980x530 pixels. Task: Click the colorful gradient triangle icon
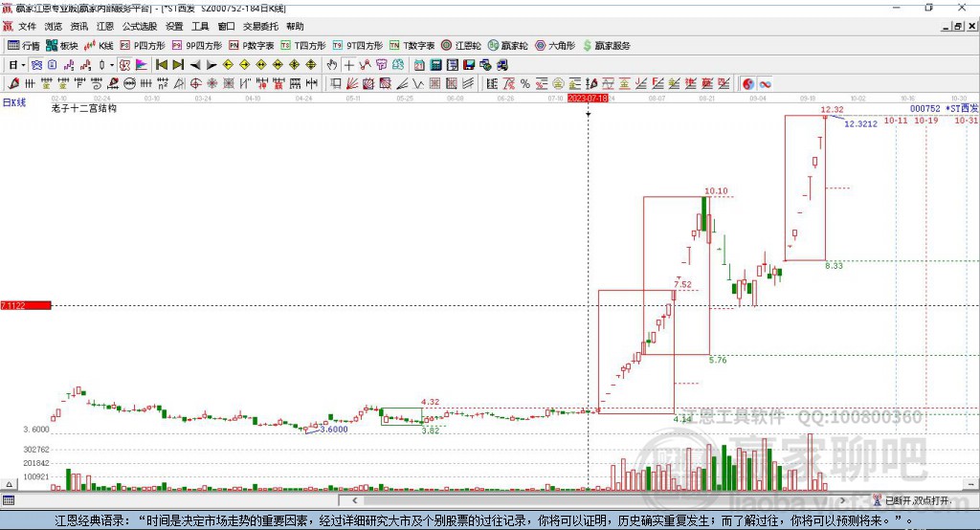point(142,65)
